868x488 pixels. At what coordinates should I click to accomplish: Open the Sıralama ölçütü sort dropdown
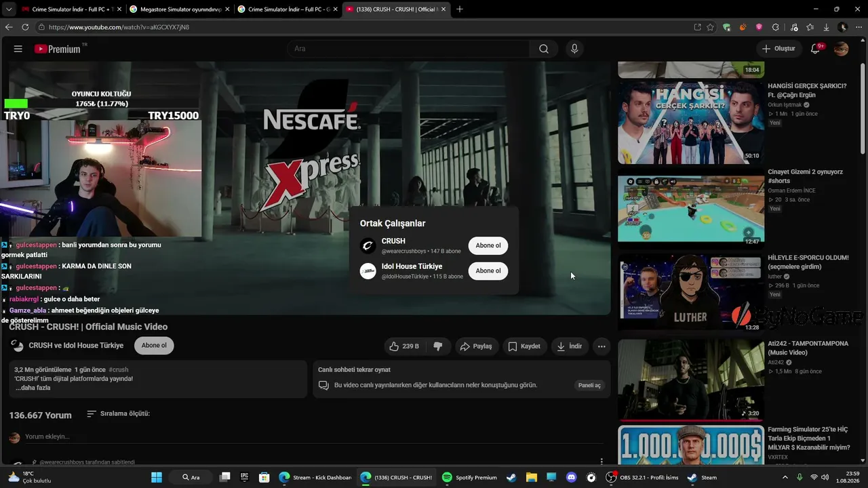coord(119,413)
